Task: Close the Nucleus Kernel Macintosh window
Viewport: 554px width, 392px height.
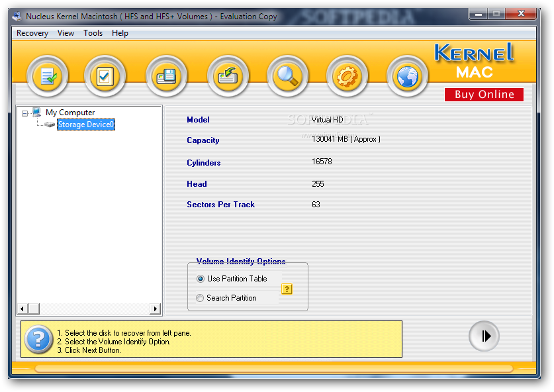Action: tap(521, 13)
